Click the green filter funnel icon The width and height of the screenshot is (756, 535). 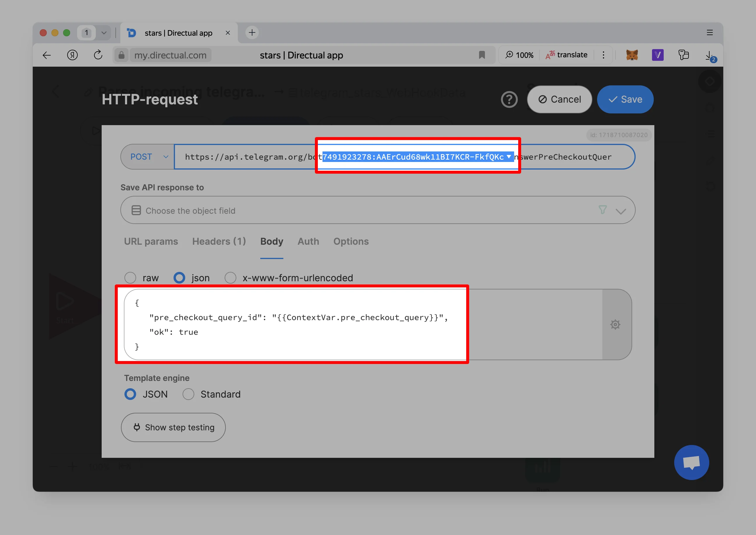click(x=602, y=210)
